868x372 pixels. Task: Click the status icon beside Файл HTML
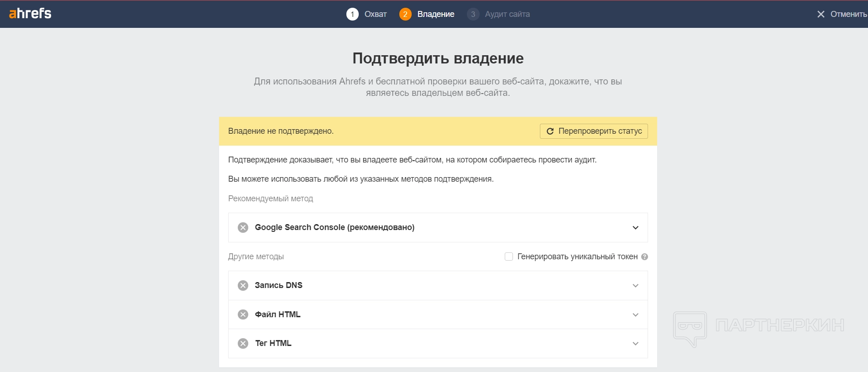[x=243, y=314]
